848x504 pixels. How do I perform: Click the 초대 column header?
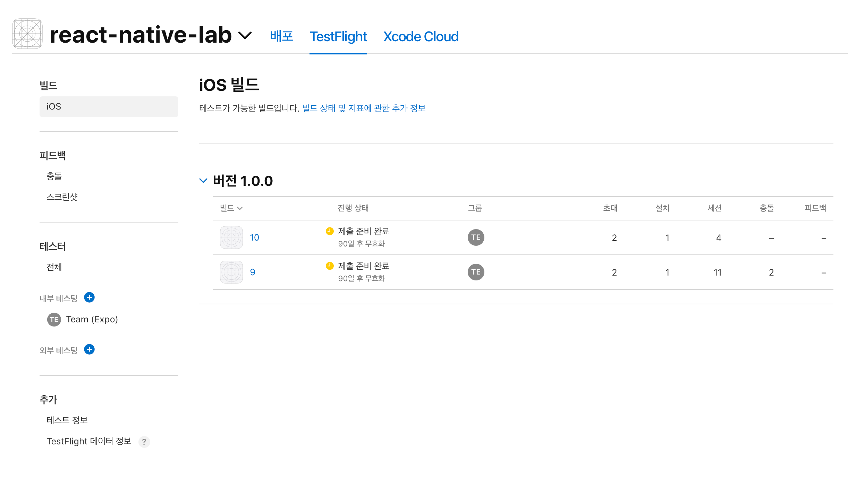click(x=610, y=208)
